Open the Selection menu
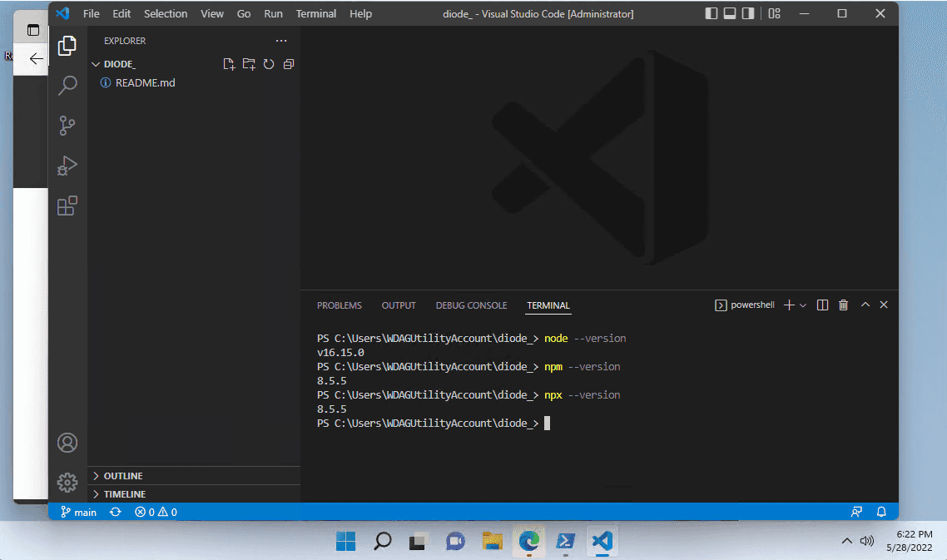 [x=166, y=14]
